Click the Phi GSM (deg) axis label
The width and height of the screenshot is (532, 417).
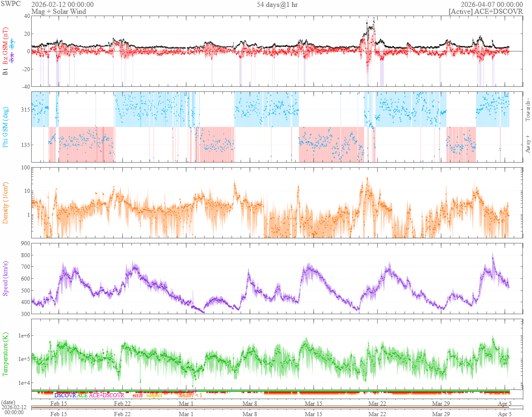pos(6,126)
